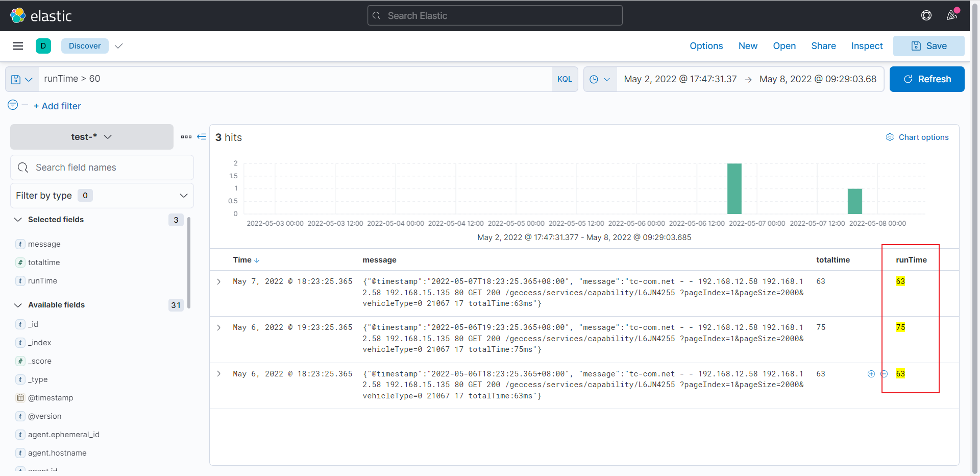Click the end date May 8, 2022
Viewport: 980px width, 476px height.
(818, 79)
